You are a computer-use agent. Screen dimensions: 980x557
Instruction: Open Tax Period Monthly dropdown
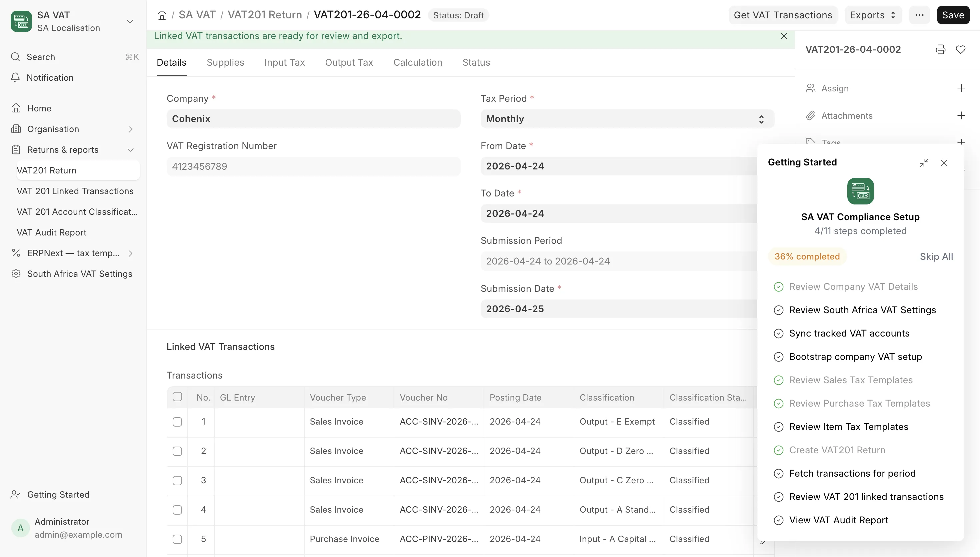pyautogui.click(x=627, y=119)
